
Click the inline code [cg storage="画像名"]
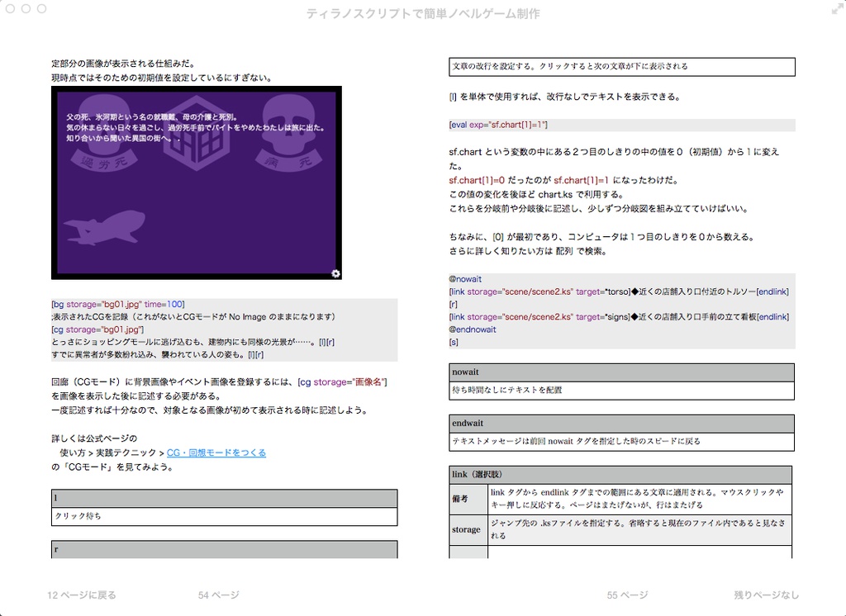pos(343,381)
